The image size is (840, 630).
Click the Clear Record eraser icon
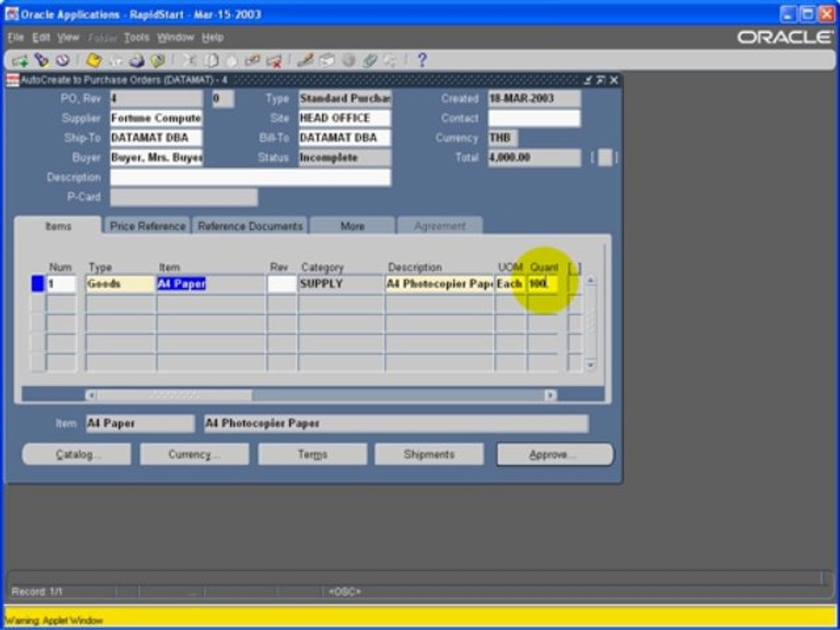(252, 60)
